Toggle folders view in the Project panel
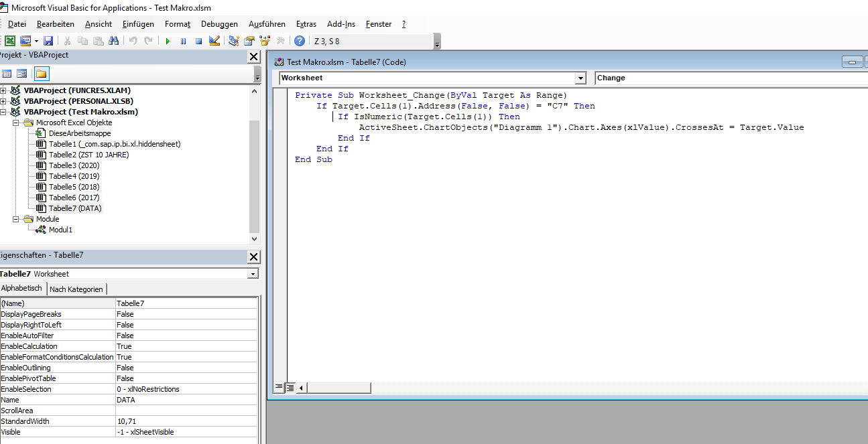The image size is (868, 444). click(x=41, y=74)
